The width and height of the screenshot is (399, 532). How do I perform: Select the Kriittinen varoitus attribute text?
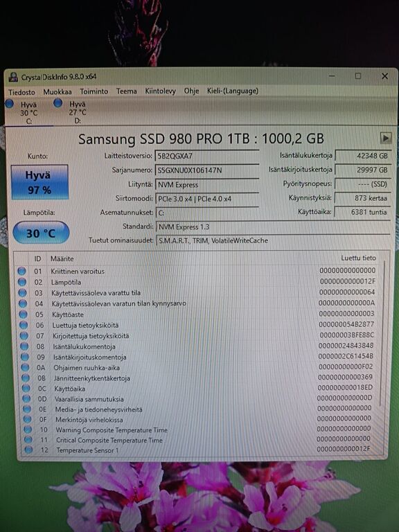coord(78,271)
